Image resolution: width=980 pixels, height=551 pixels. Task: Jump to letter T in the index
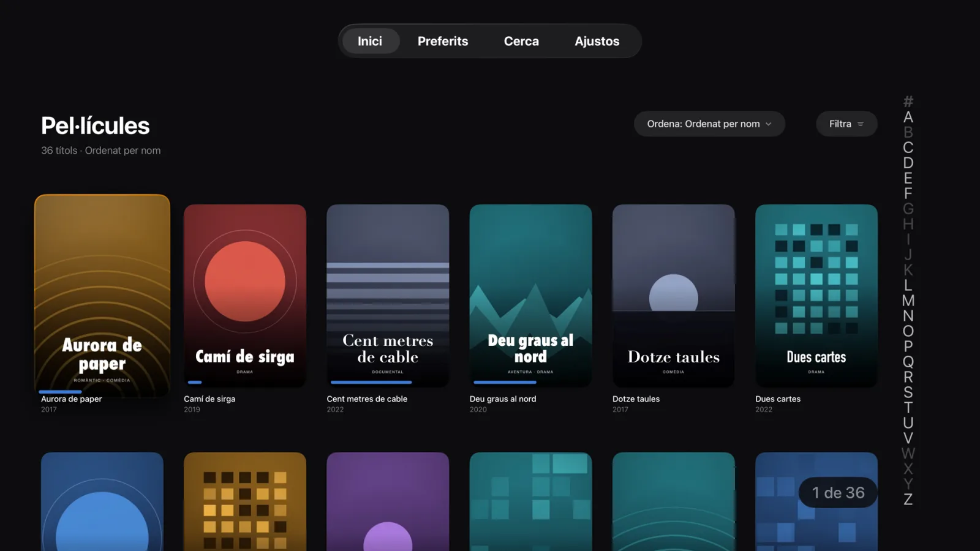(x=908, y=408)
